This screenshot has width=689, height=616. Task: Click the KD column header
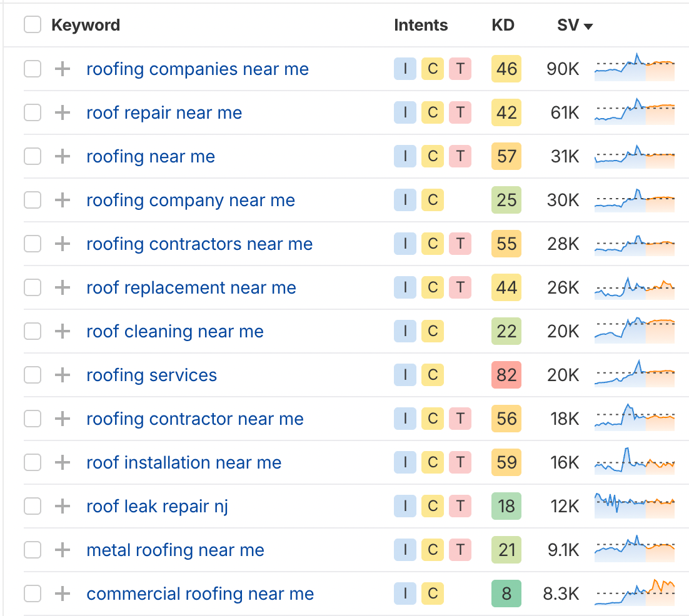[x=503, y=25]
